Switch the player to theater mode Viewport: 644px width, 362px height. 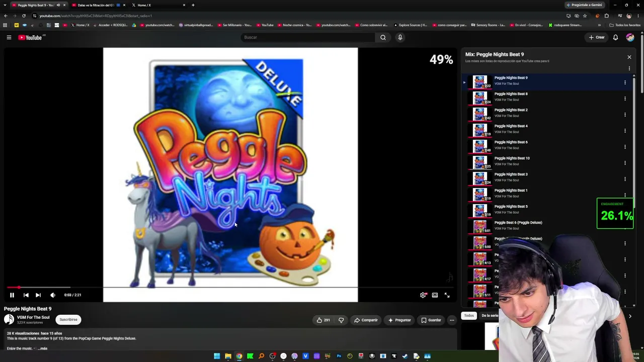coord(435,295)
